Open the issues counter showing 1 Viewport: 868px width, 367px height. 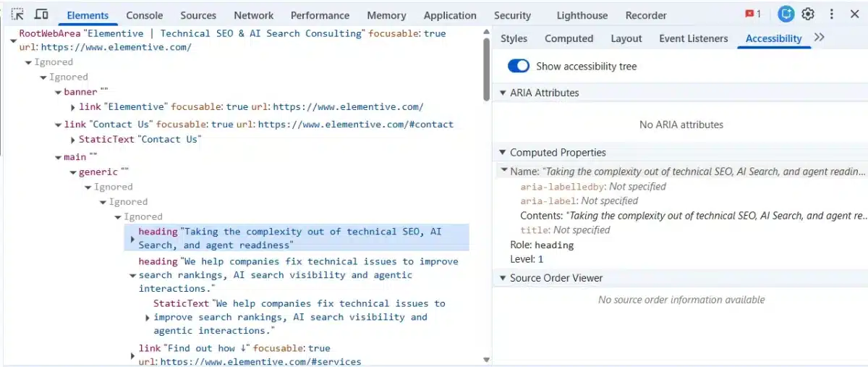pos(753,14)
